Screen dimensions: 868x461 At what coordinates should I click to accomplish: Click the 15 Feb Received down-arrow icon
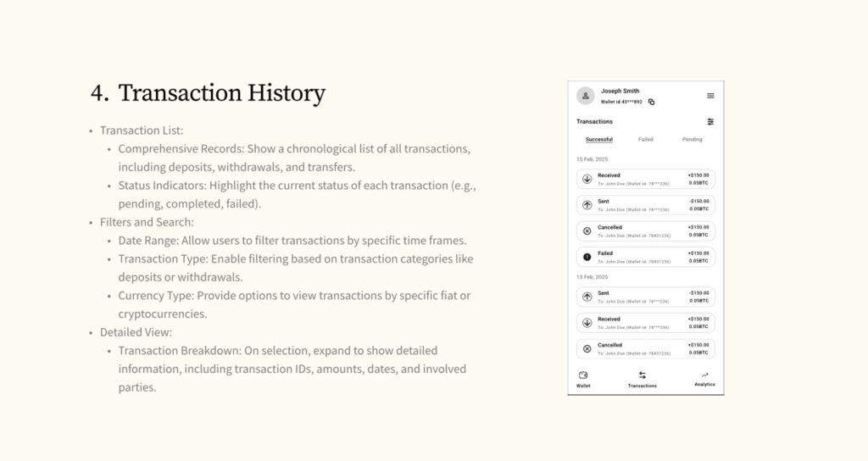pos(587,179)
